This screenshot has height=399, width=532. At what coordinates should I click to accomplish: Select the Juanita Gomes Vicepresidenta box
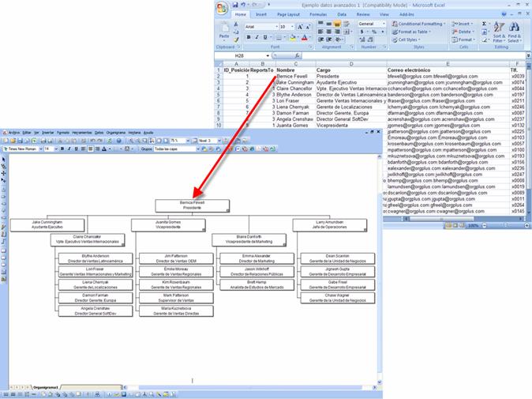tap(168, 225)
